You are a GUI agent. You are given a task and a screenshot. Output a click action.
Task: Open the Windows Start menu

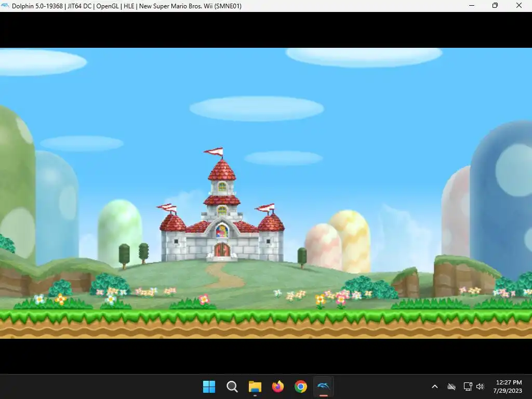[x=209, y=387]
